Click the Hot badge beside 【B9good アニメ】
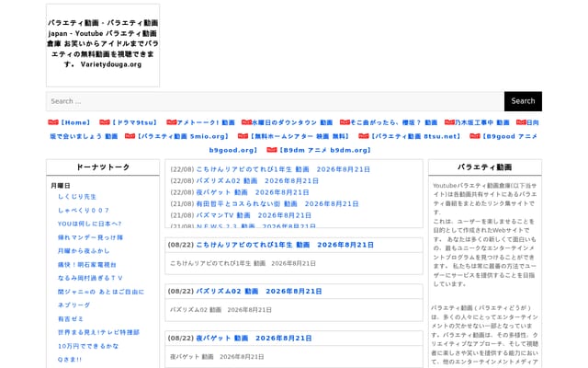Viewport: 588px width, 368px height. coord(475,136)
